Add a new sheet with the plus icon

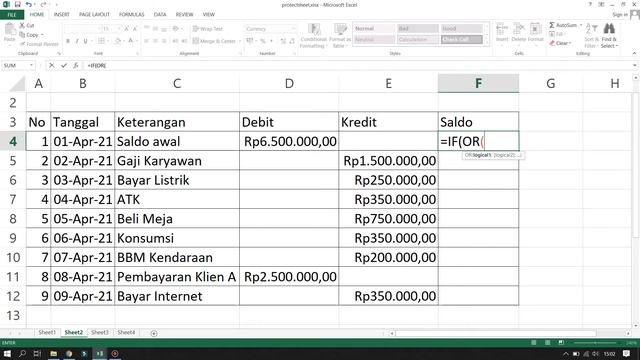click(x=154, y=333)
